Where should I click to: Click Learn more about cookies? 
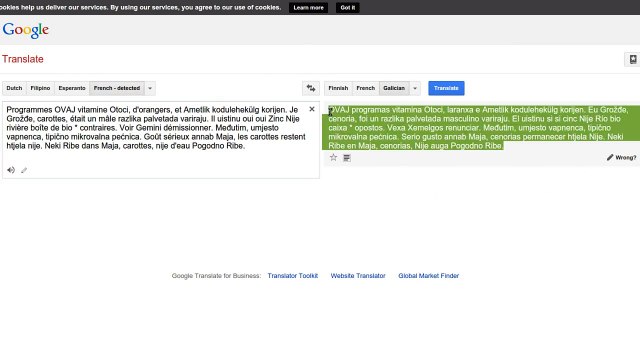tap(309, 8)
